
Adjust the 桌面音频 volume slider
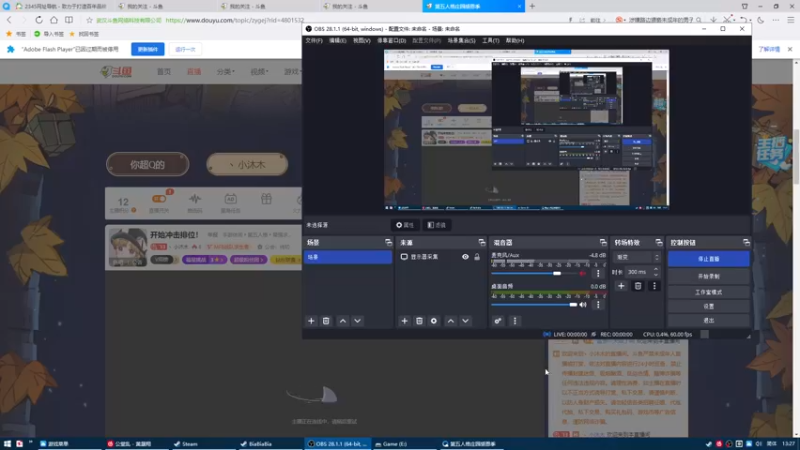pos(534,305)
